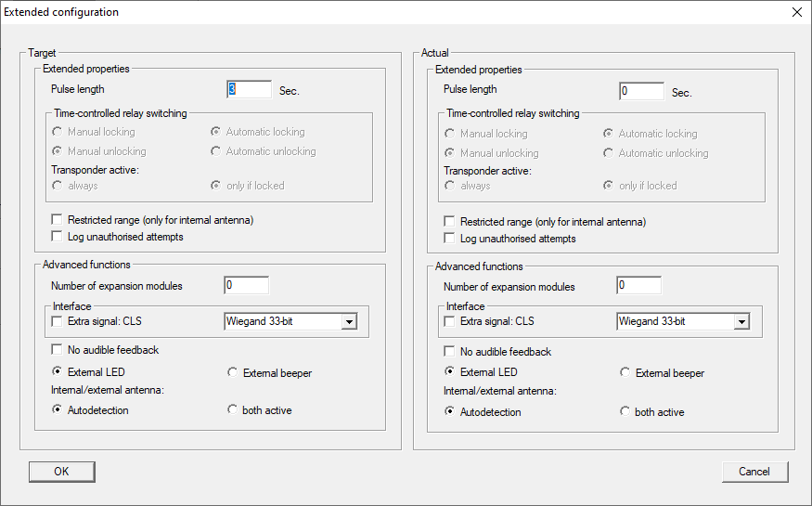
Task: Enable Log unauthorised attempts in Target
Action: 58,237
